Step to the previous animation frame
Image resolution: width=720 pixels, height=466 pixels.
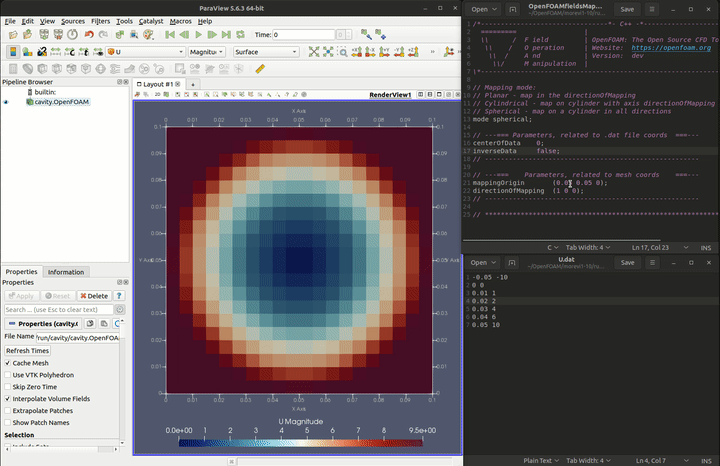(184, 34)
